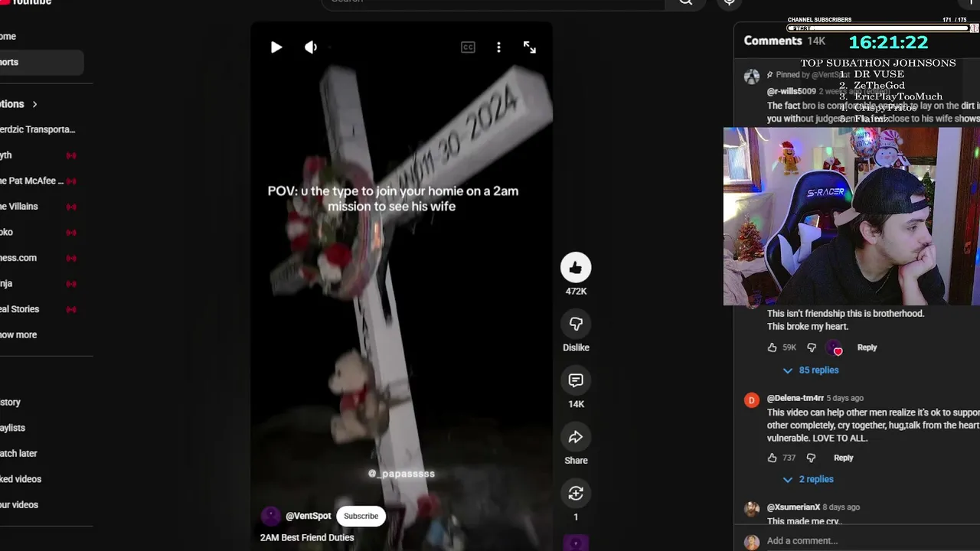
Task: Click the heart by creator icon on comment
Action: click(x=835, y=348)
